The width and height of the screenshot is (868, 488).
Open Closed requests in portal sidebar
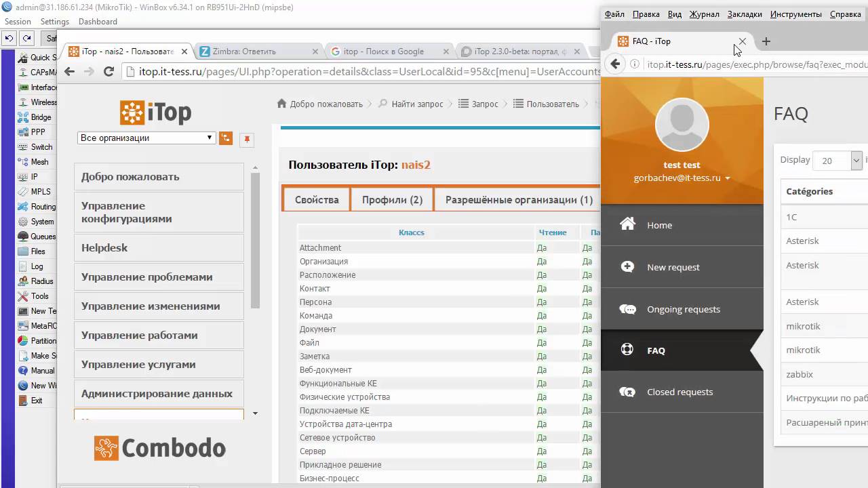[682, 392]
